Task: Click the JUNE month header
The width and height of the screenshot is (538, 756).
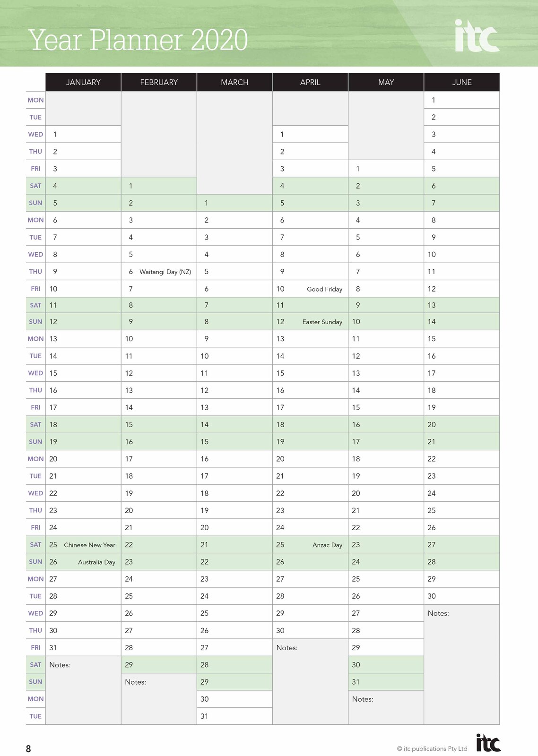Action: coord(461,82)
